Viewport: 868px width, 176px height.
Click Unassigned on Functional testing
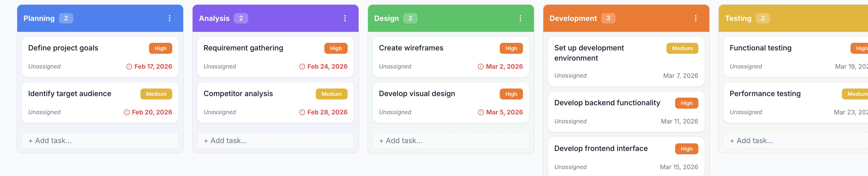click(746, 67)
